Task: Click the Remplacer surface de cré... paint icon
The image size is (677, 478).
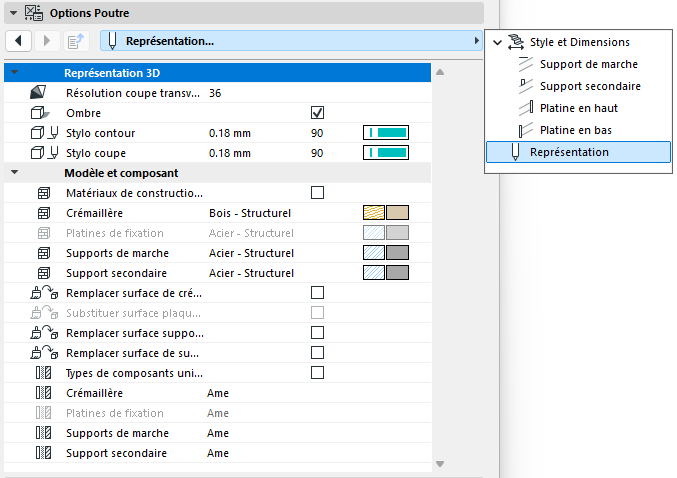Action: click(x=44, y=292)
